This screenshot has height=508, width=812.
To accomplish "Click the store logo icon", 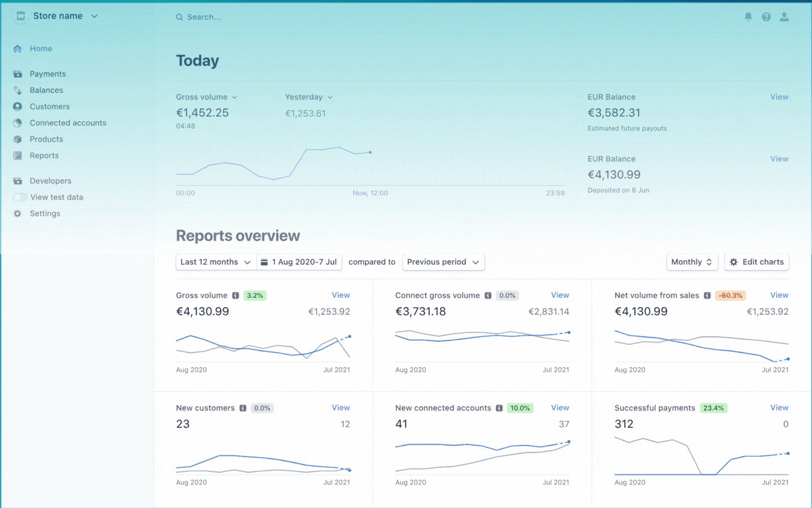I will tap(20, 16).
